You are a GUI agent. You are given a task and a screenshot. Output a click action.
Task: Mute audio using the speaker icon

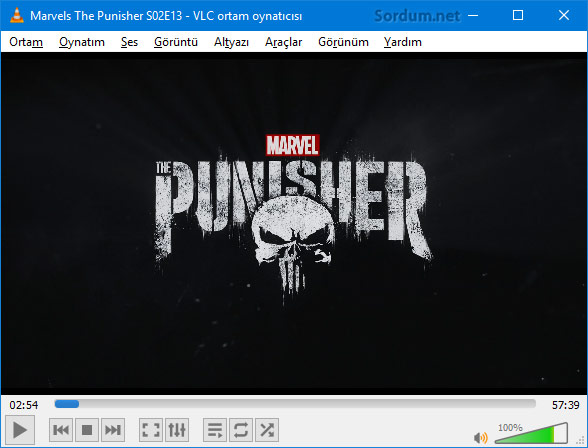point(480,437)
